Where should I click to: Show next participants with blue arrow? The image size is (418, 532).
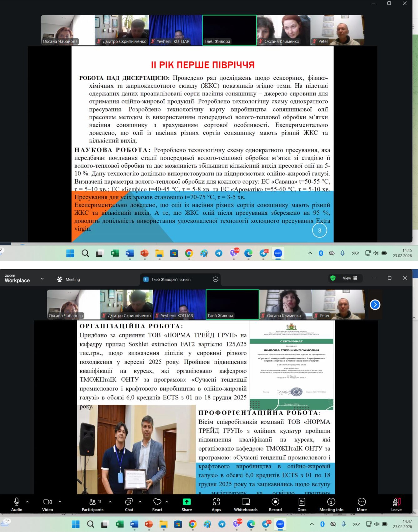click(375, 305)
